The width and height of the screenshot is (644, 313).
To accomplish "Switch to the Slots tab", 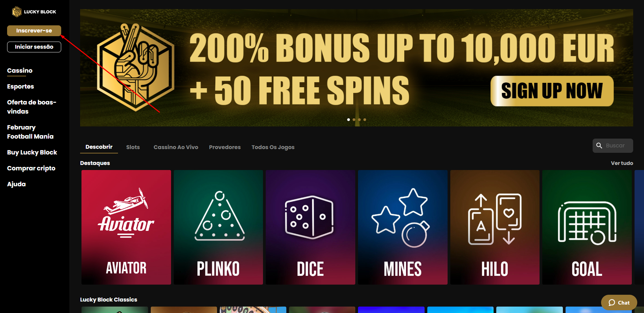I will [133, 147].
